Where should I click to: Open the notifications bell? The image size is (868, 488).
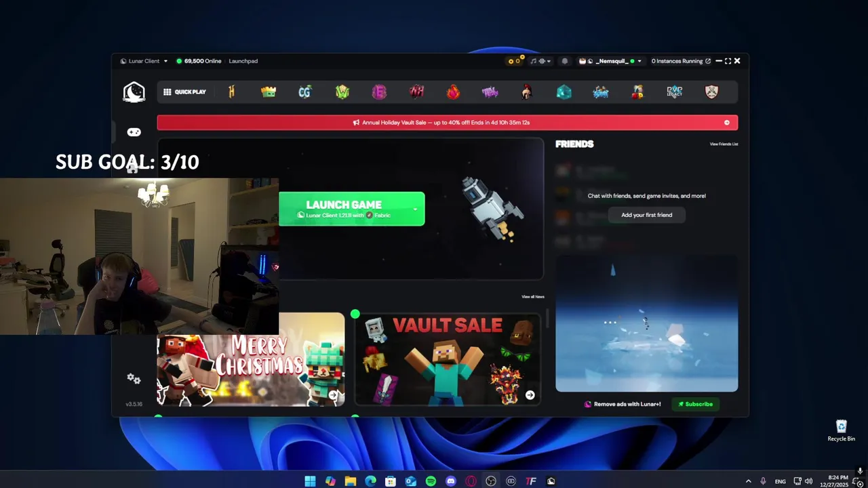click(x=564, y=61)
